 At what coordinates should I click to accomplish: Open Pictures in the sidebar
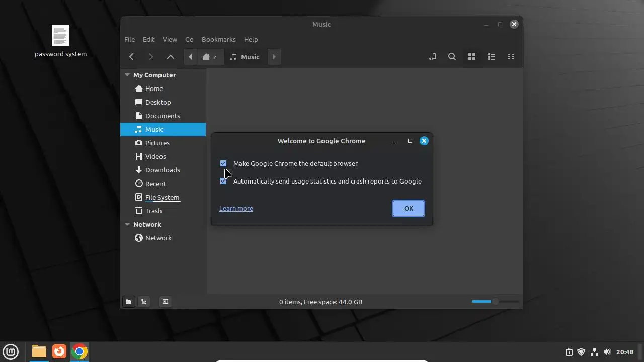(163, 143)
